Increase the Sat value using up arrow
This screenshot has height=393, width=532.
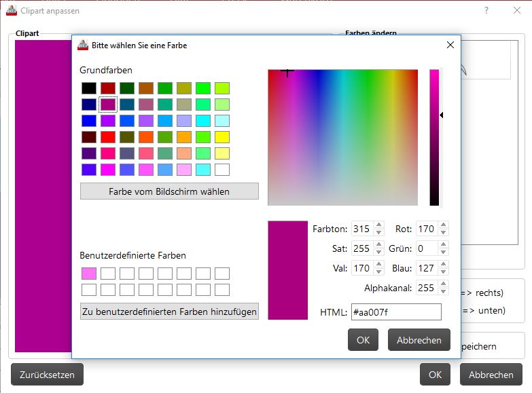[x=378, y=244]
